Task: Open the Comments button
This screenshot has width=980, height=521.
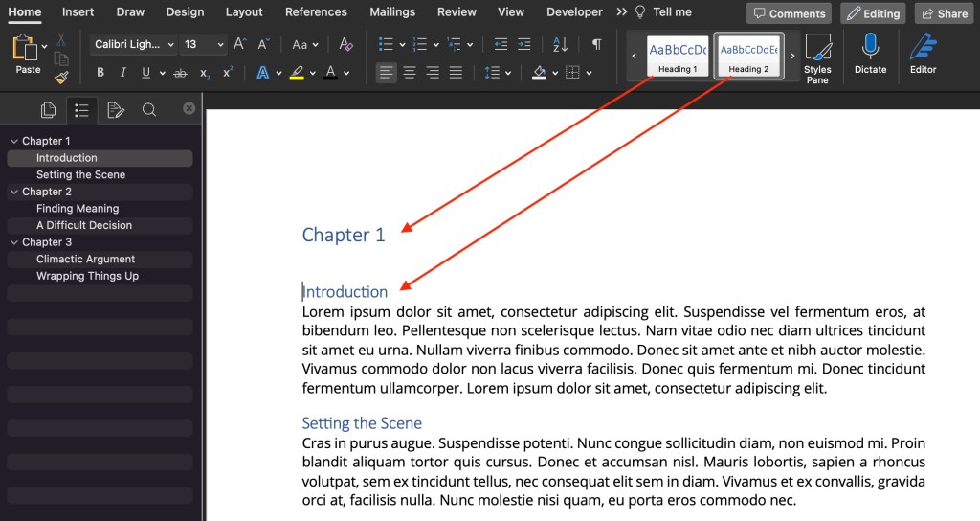Action: tap(789, 13)
